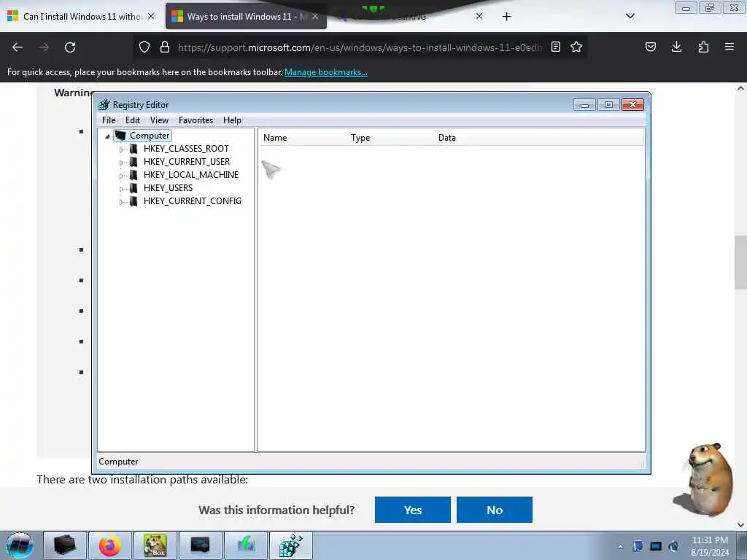Select HKEY_CURRENT_USER in the tree
747x560 pixels.
pos(187,162)
